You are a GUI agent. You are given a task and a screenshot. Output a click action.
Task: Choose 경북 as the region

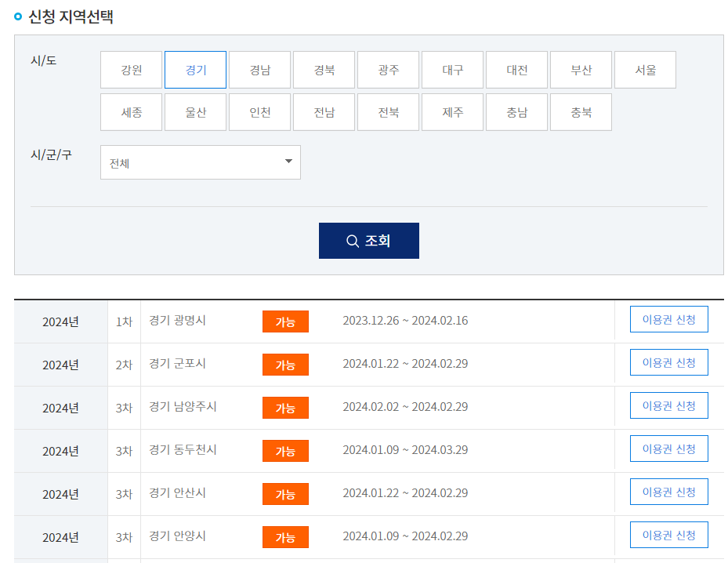tap(324, 70)
